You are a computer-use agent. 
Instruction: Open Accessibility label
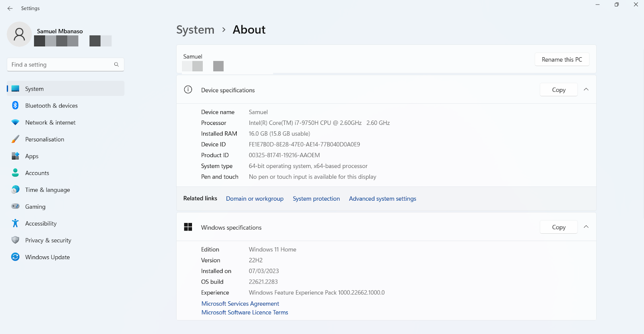[41, 224]
